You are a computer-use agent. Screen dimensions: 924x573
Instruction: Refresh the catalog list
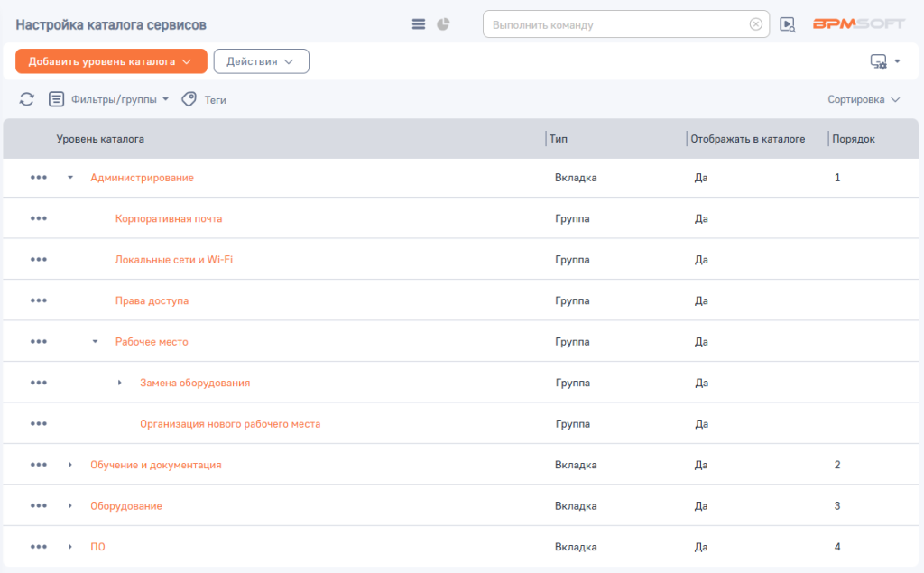pyautogui.click(x=27, y=99)
